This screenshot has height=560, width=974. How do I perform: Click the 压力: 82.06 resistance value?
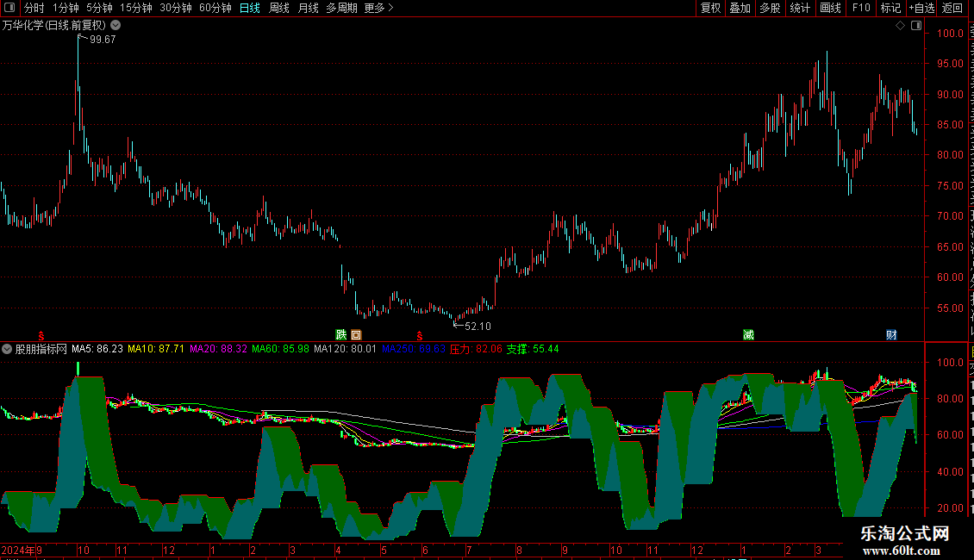point(475,349)
